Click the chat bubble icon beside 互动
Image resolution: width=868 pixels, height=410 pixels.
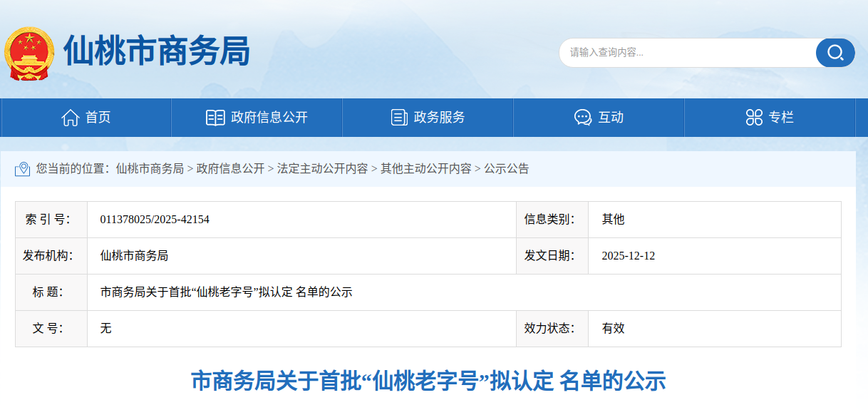click(x=583, y=118)
